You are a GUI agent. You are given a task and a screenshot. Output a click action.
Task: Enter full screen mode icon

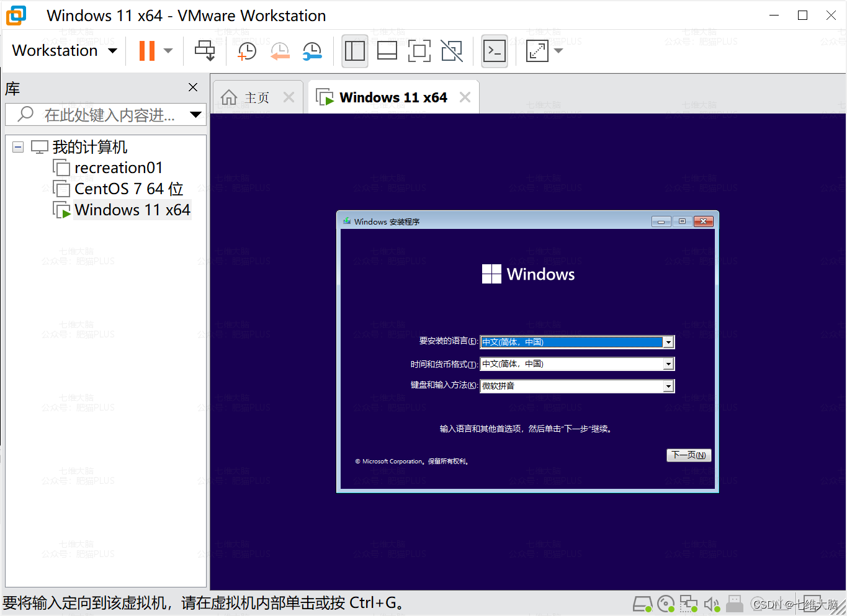pos(419,51)
